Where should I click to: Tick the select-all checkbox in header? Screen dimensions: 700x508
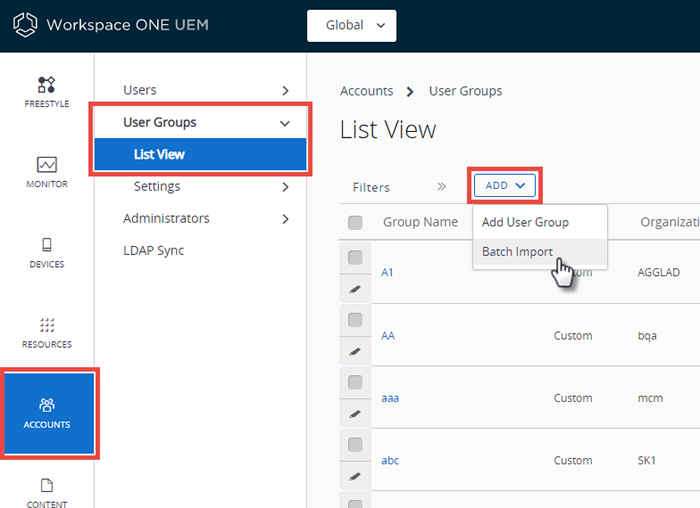pyautogui.click(x=355, y=222)
